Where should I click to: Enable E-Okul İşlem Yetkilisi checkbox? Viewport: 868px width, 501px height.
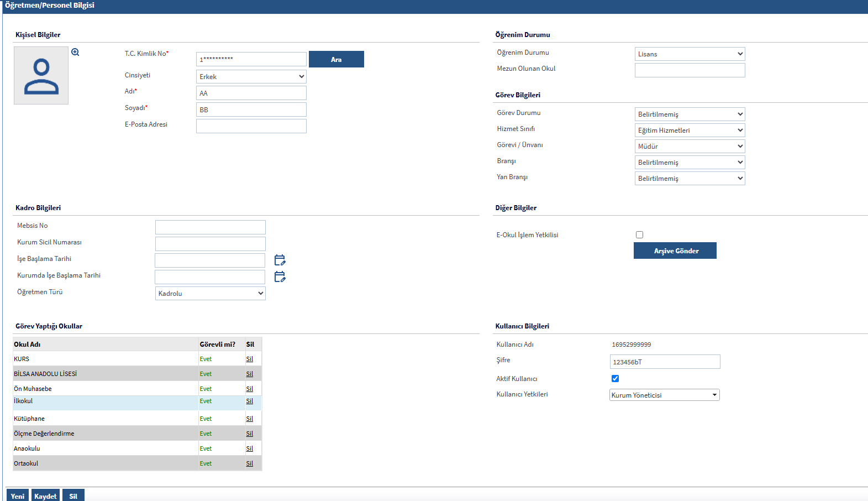click(x=639, y=234)
